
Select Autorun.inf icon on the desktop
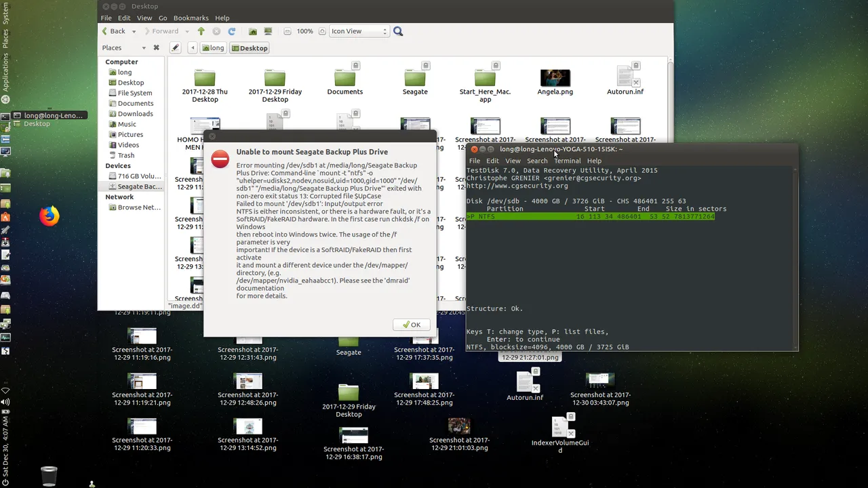click(525, 381)
